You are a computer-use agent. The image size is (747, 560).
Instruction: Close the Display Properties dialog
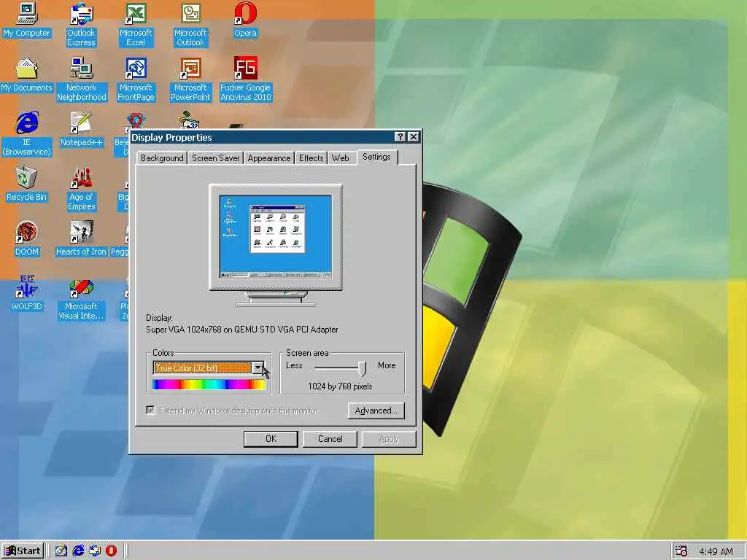pyautogui.click(x=414, y=137)
